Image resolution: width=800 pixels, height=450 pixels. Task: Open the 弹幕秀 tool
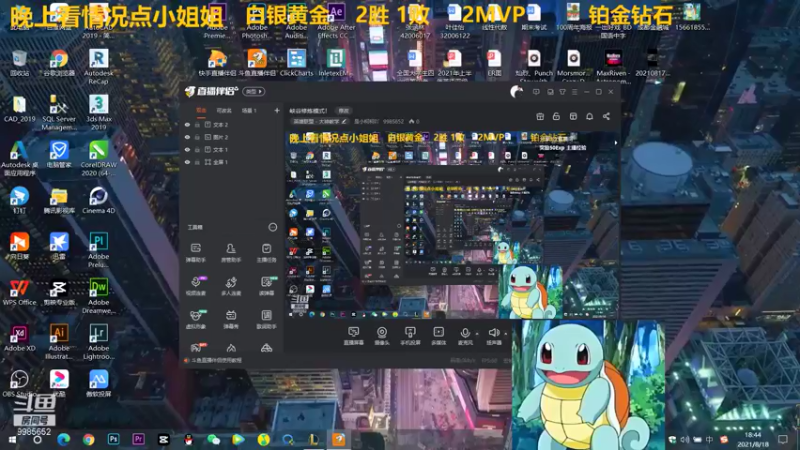click(231, 319)
